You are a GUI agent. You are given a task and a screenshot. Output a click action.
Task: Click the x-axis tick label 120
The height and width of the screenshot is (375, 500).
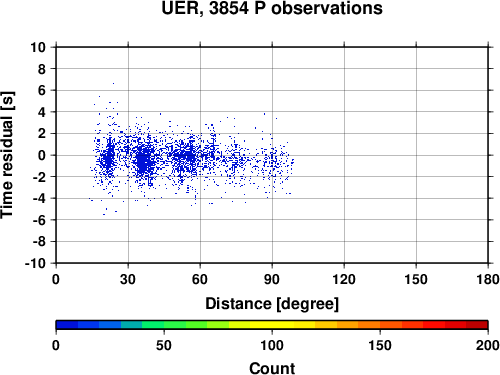(x=344, y=279)
